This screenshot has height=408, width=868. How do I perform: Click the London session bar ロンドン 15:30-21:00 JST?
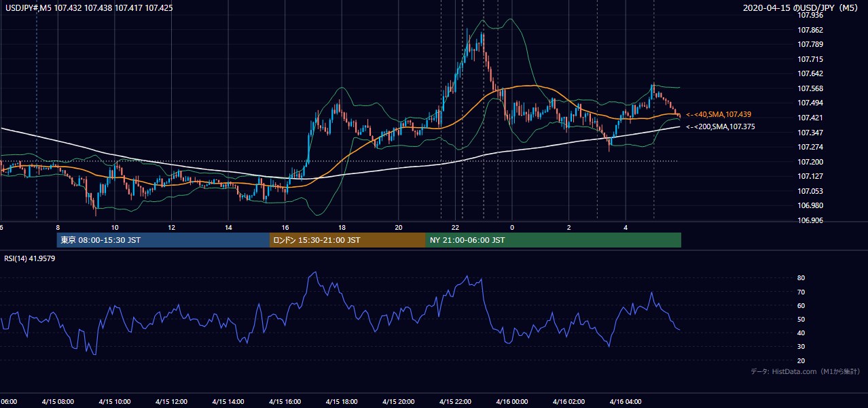click(x=347, y=240)
